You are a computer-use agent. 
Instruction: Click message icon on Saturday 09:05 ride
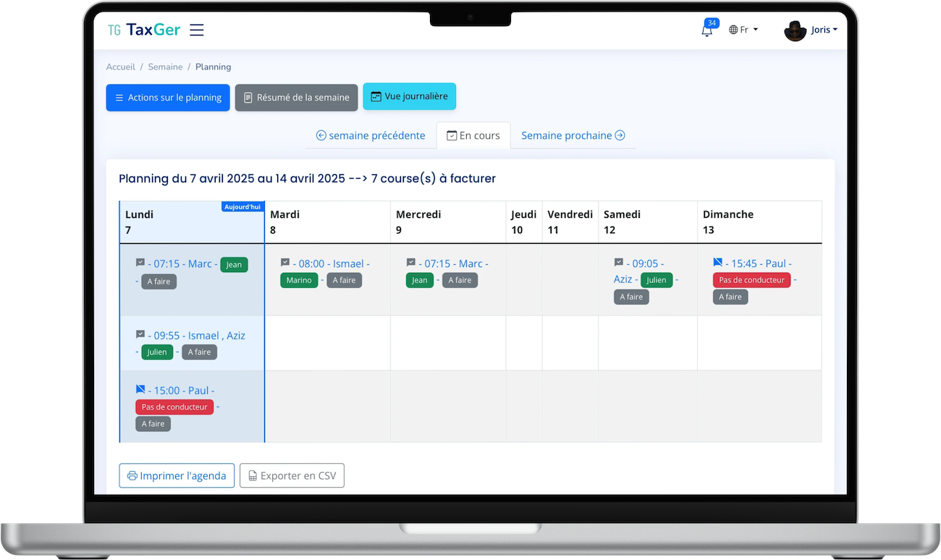coord(619,263)
